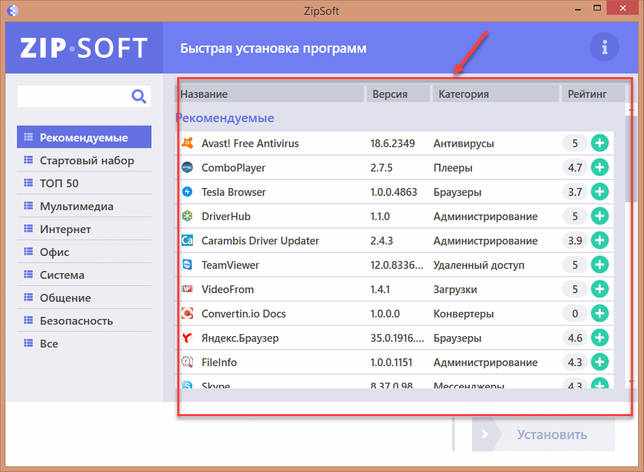The width and height of the screenshot is (644, 472).
Task: Select DriverHub name text
Action: [226, 216]
